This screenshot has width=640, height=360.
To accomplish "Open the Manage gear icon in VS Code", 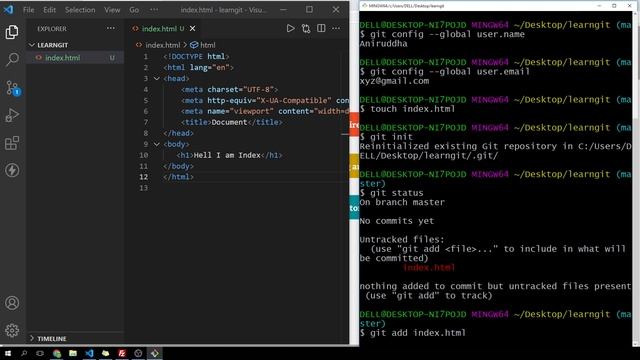I will [x=12, y=330].
